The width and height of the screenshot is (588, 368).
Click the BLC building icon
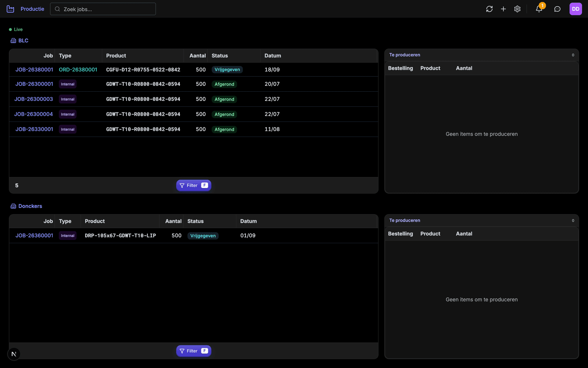[x=13, y=40]
